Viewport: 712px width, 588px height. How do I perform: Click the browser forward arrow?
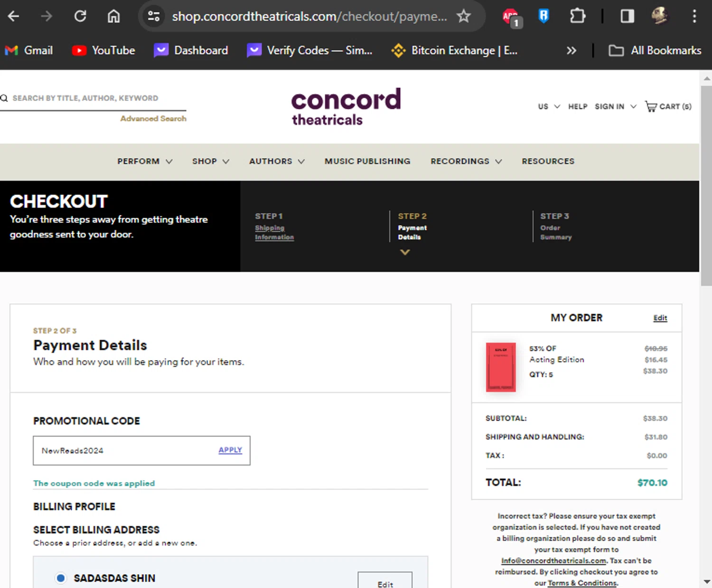[x=47, y=17]
